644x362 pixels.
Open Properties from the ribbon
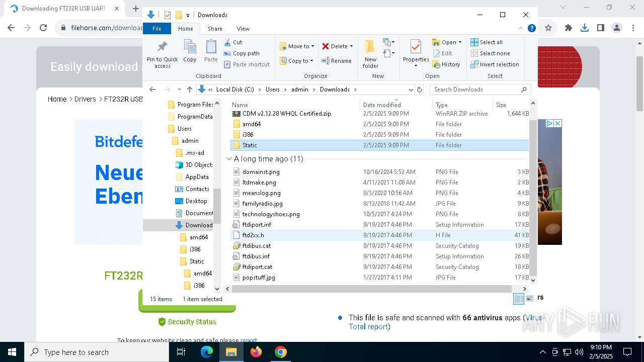[416, 51]
